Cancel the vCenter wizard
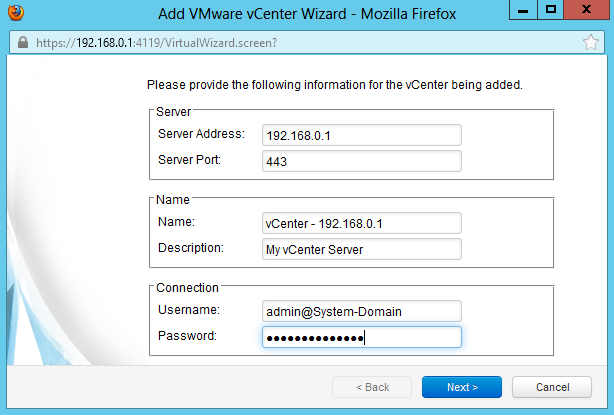Screen dimensions: 614x415 click(552, 387)
